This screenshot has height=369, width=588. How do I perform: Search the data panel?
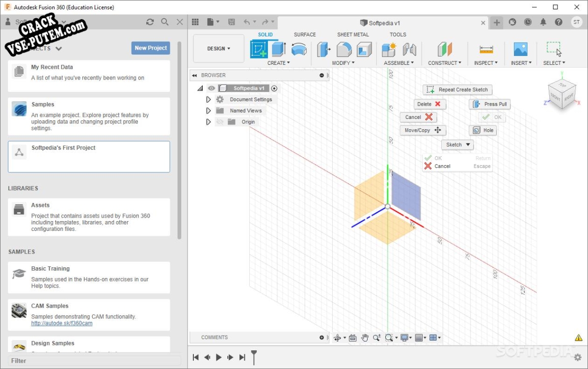click(x=164, y=22)
